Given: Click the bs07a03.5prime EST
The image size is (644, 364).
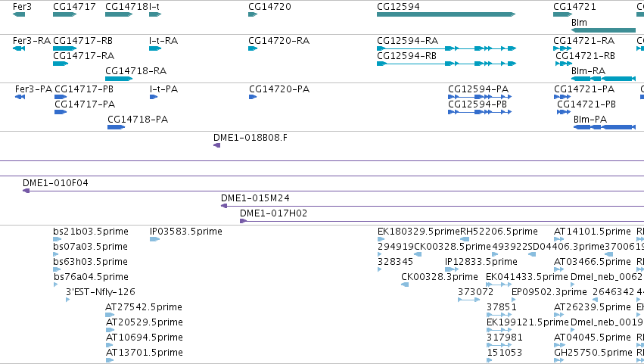Looking at the screenshot, I should coord(55,254).
